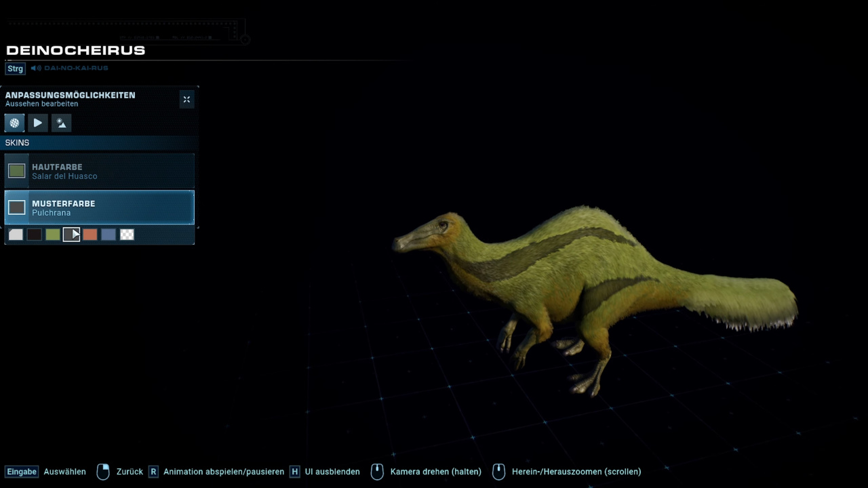Pick the orange-red pattern color swatch
The image size is (868, 488).
click(x=90, y=235)
